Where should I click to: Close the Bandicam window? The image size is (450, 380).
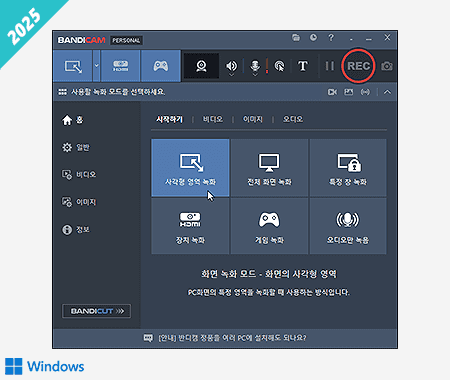click(x=387, y=38)
